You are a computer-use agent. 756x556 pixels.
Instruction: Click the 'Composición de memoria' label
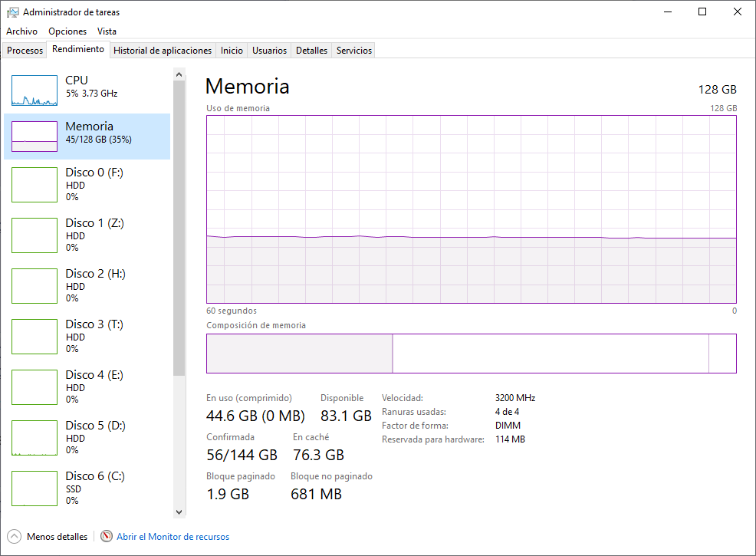click(256, 325)
